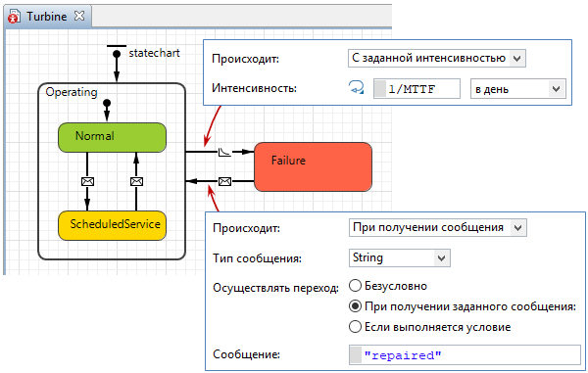588x373 pixels.
Task: Select the message icon on the ScheduledService-to-Normal transition
Action: tap(136, 182)
